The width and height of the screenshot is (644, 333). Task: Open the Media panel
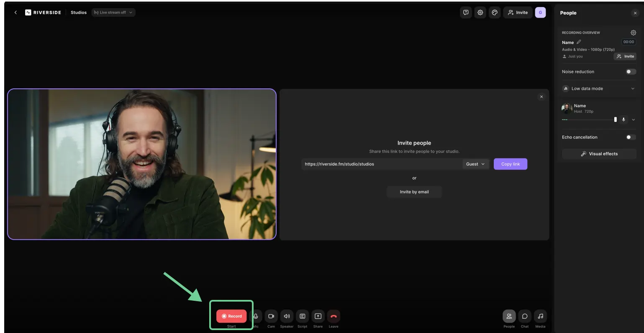[540, 316]
